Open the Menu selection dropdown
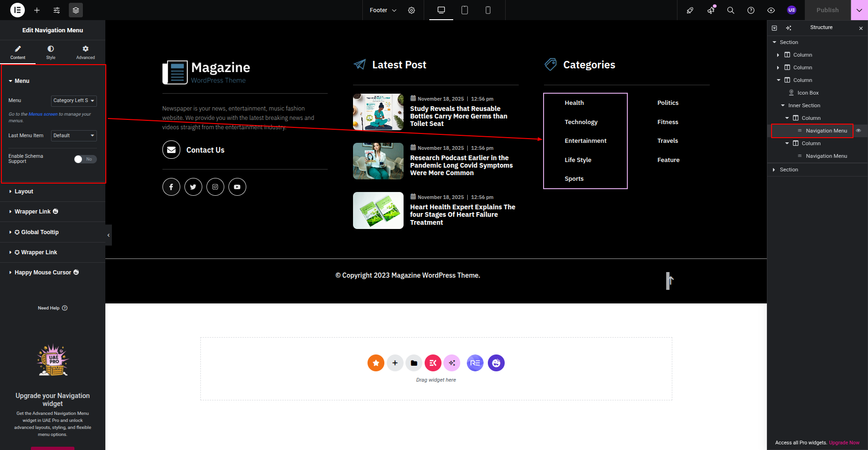This screenshot has width=868, height=450. click(x=74, y=101)
